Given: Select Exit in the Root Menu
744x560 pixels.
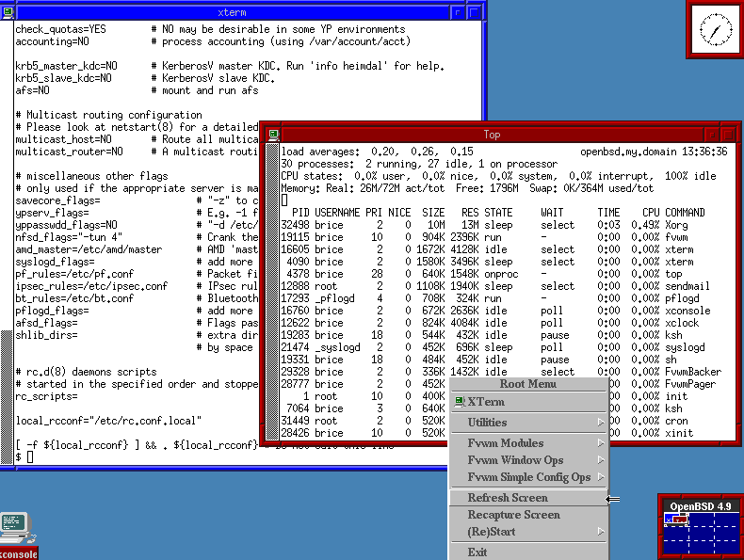Looking at the screenshot, I should point(477,552).
